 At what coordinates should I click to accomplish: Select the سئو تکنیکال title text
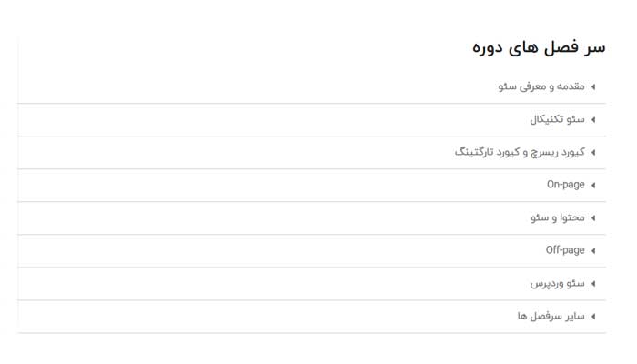(x=557, y=119)
